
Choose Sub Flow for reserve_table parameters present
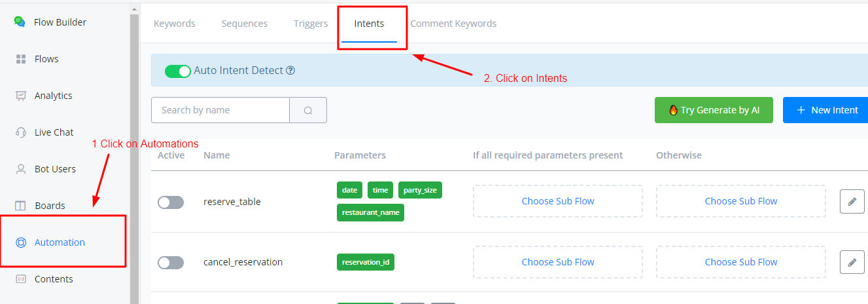(x=557, y=201)
